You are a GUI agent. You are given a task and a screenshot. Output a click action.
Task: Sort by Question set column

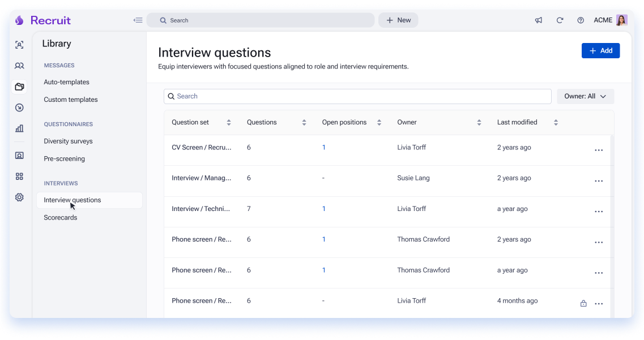point(229,122)
